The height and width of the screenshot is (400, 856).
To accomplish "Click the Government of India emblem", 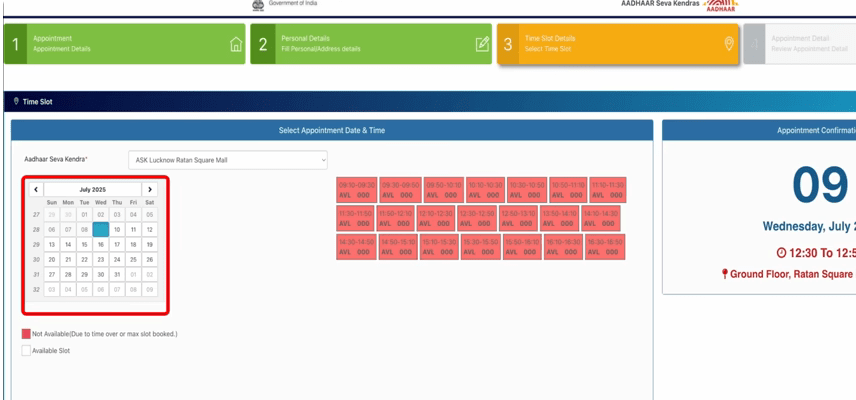I will pos(259,4).
